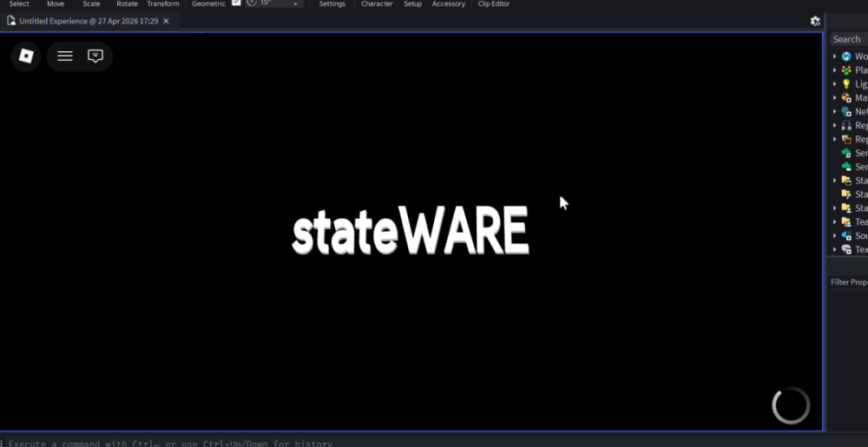Expand the MaterialService tree node arrow
The width and height of the screenshot is (868, 447).
(835, 98)
